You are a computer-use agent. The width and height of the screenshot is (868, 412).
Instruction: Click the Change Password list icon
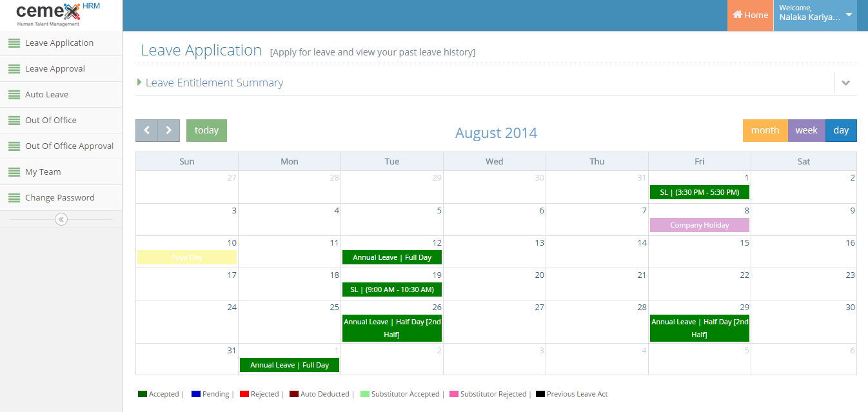point(14,198)
